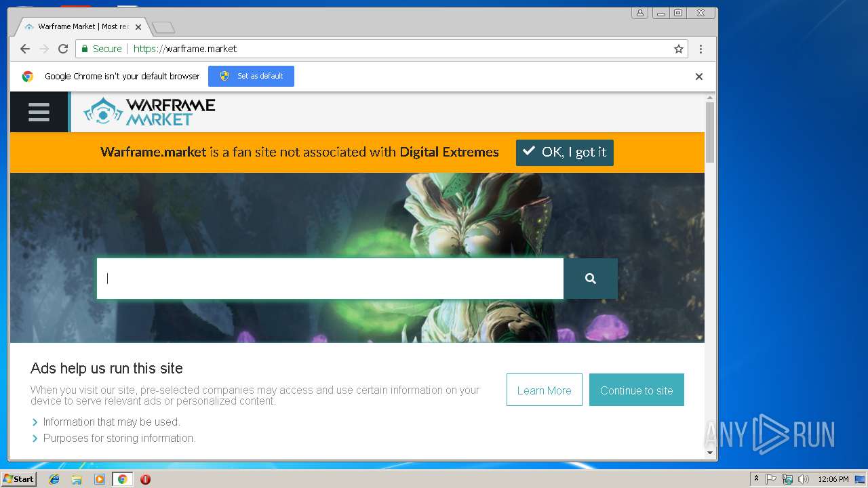The width and height of the screenshot is (868, 488).
Task: Open a new browser tab
Action: [x=163, y=28]
